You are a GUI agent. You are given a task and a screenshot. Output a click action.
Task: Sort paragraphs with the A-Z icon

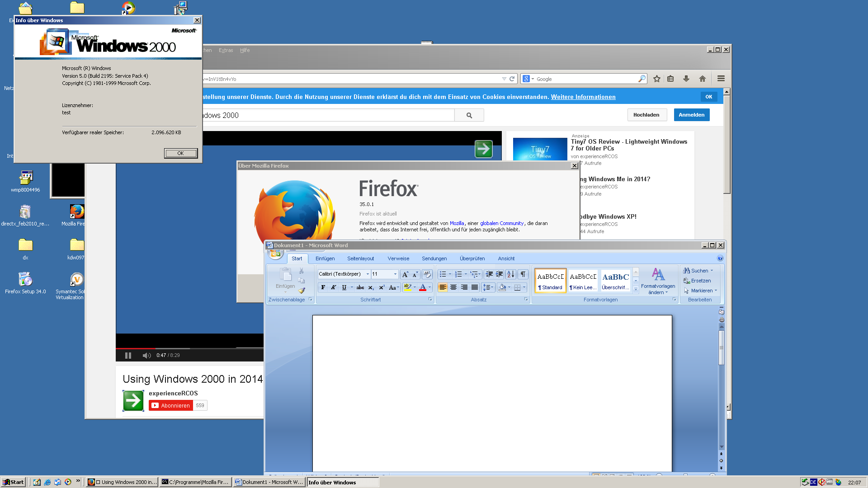511,274
